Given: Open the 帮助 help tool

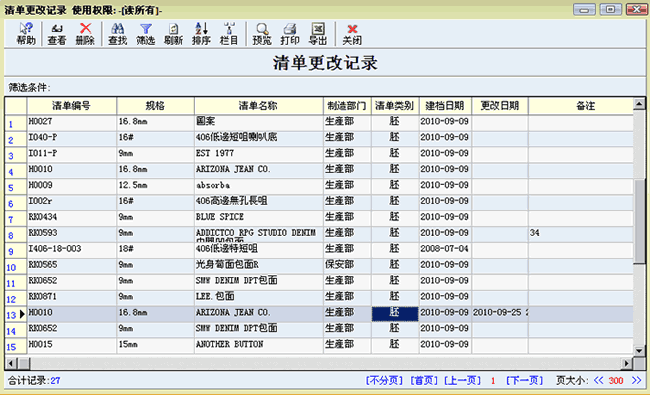Looking at the screenshot, I should [x=26, y=34].
